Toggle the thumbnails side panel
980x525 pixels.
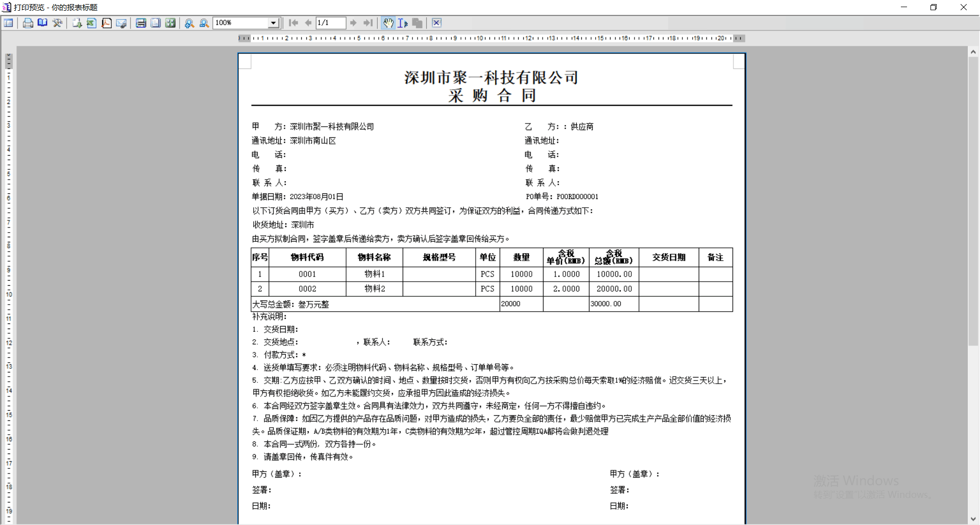(x=9, y=23)
